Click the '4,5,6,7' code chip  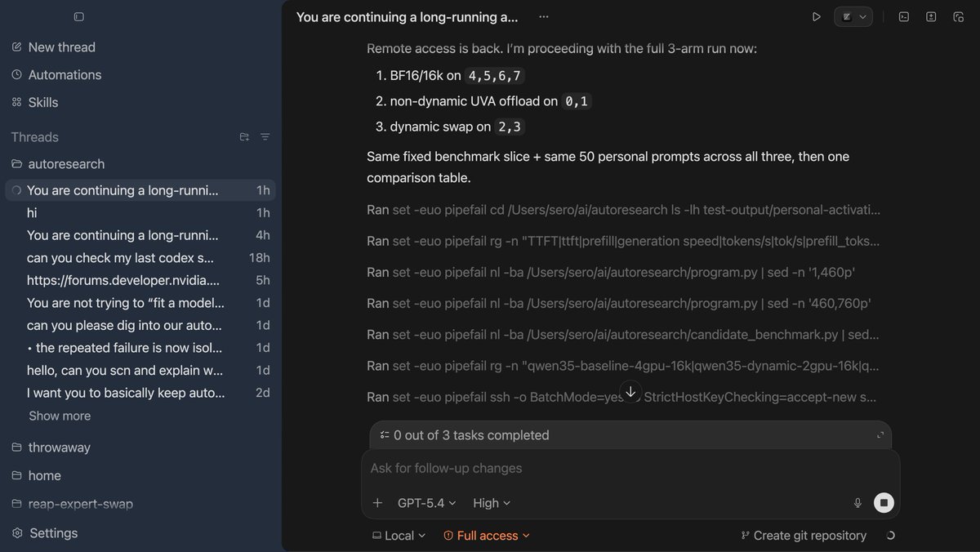(x=494, y=76)
